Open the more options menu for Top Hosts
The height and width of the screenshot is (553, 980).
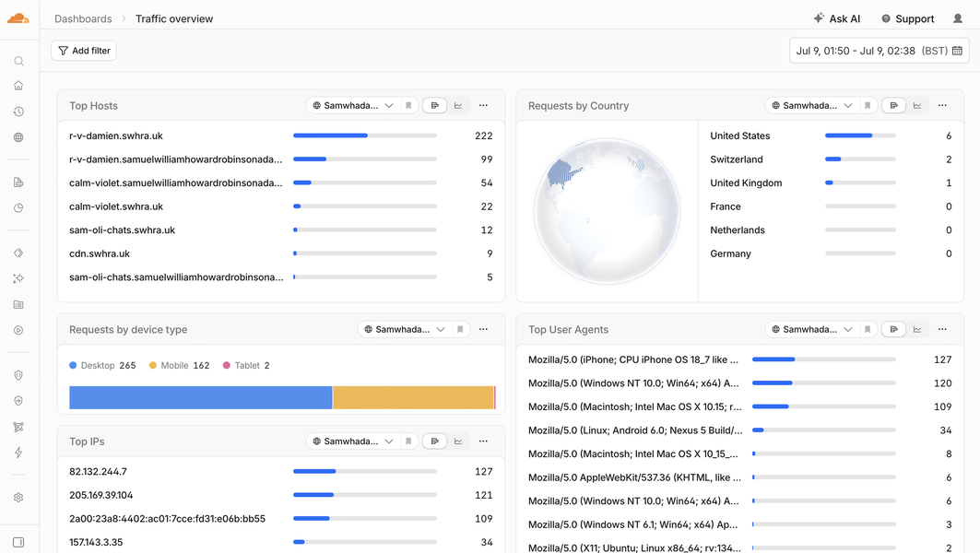coord(483,106)
